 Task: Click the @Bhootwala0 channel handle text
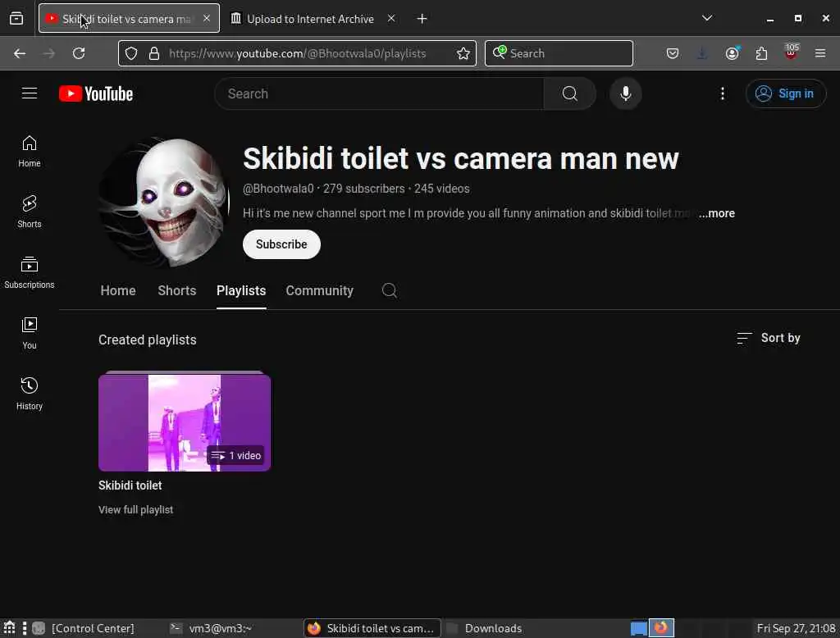pyautogui.click(x=278, y=189)
